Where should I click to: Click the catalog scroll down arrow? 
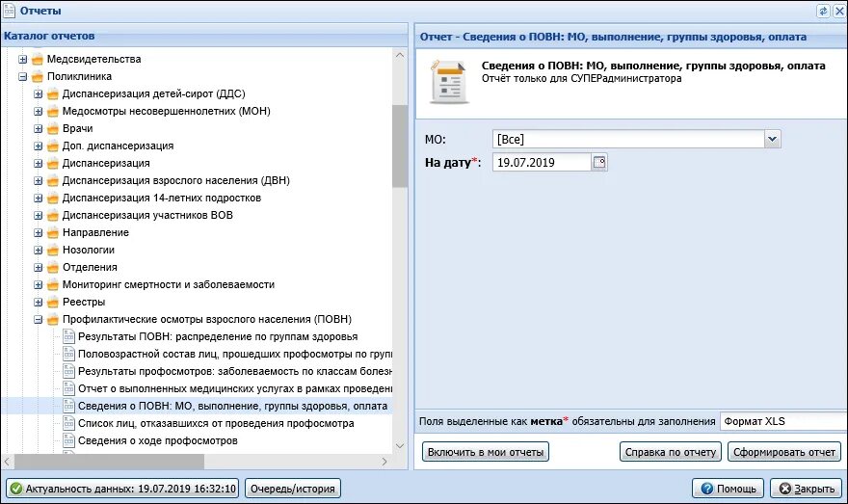[400, 446]
